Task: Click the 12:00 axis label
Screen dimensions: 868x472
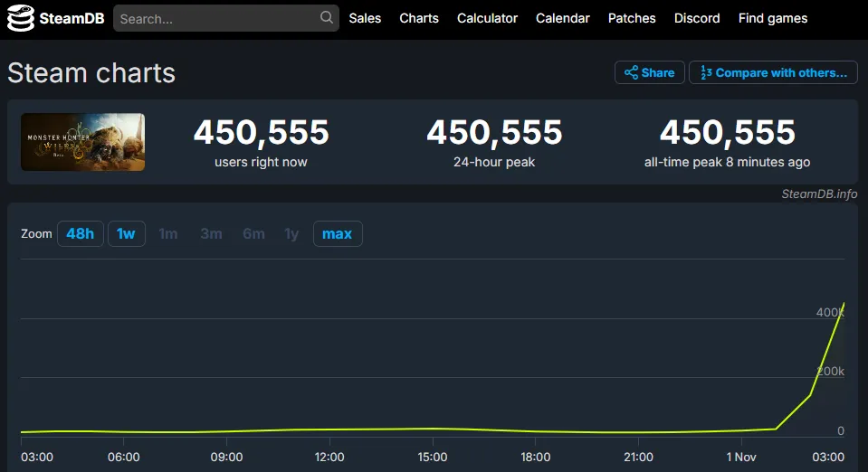Action: (x=329, y=457)
